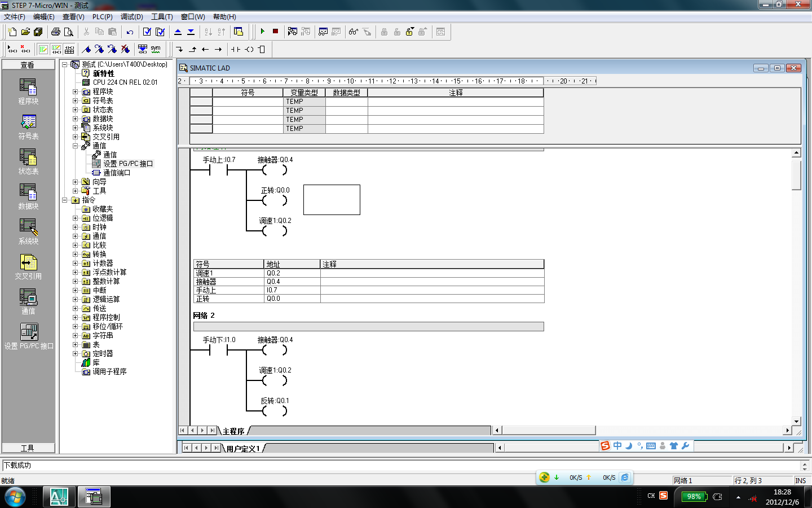Select the 工具 button at the navigation bar bottom

click(x=28, y=448)
